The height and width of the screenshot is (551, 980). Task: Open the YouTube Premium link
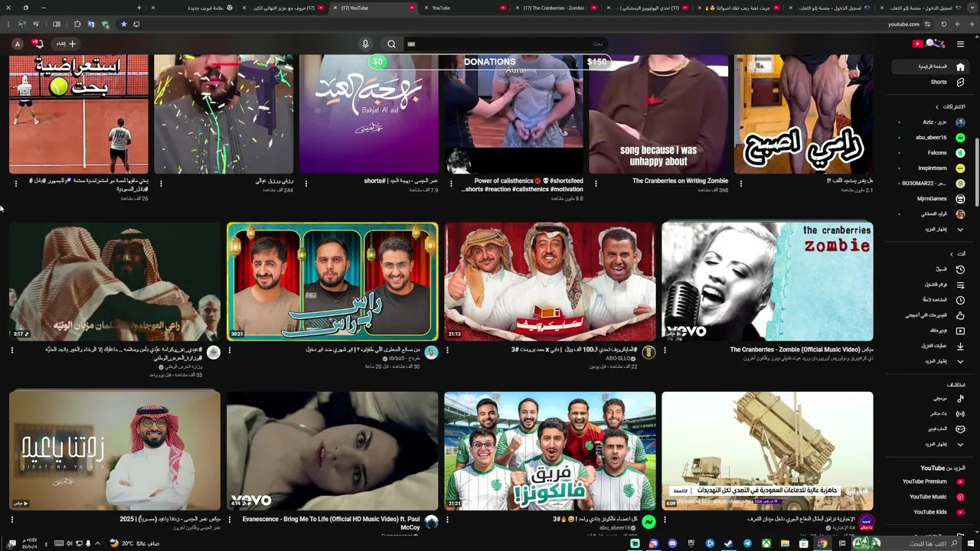pyautogui.click(x=931, y=481)
